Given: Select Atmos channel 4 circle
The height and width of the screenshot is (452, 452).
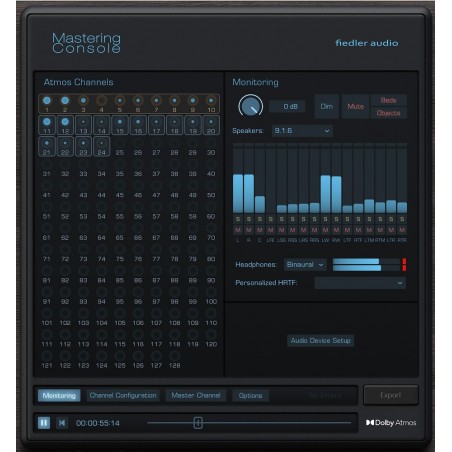Looking at the screenshot, I should coord(102,101).
